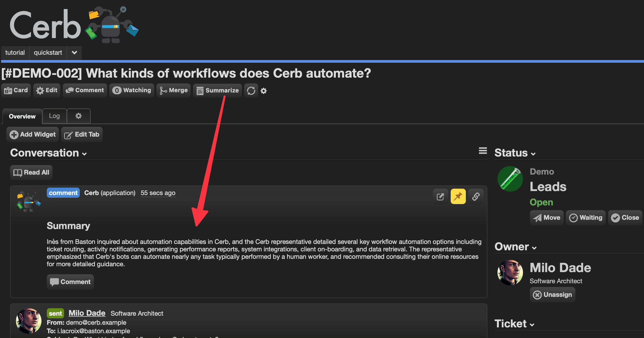Click the green sent label badge
The height and width of the screenshot is (338, 644).
(55, 314)
